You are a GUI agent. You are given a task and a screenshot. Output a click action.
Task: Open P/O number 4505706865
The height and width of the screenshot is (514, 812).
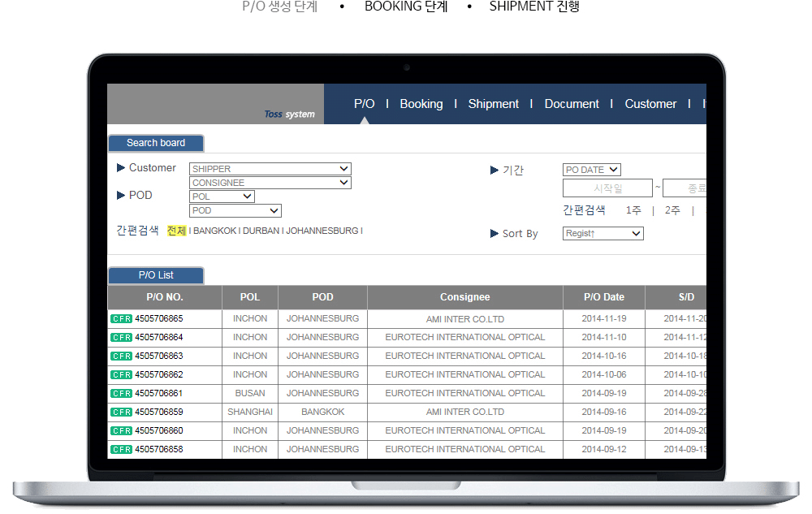tap(159, 318)
